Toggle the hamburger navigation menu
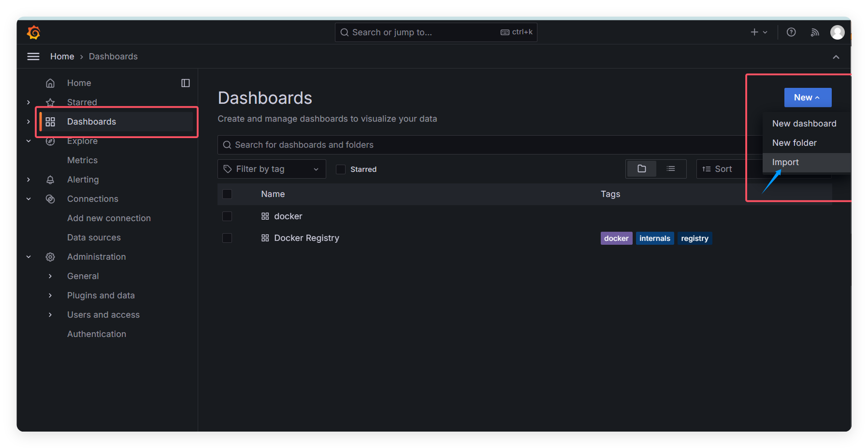This screenshot has height=448, width=868. tap(33, 56)
